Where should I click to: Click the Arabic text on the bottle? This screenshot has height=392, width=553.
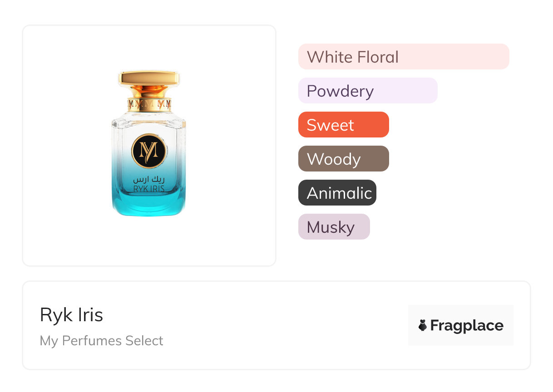148,180
